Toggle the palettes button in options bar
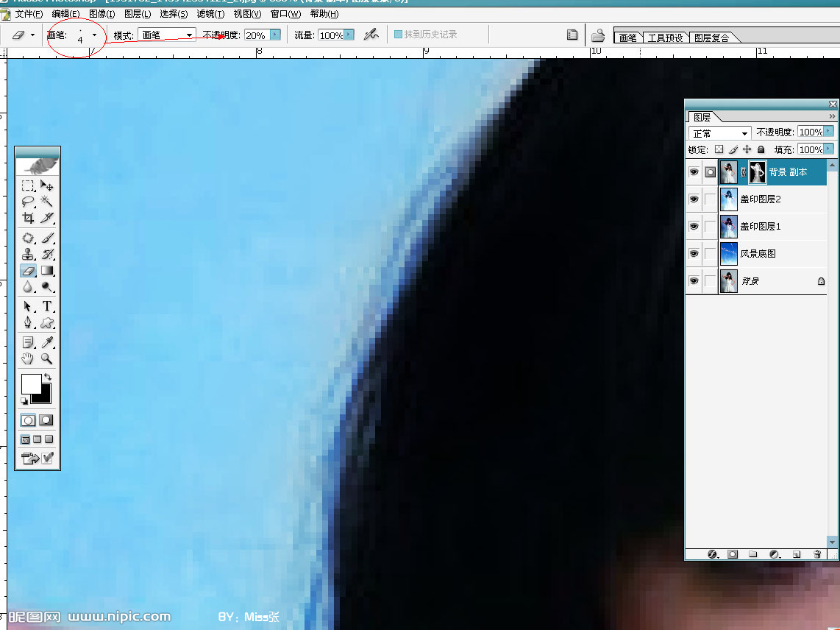Image resolution: width=840 pixels, height=630 pixels. point(572,35)
